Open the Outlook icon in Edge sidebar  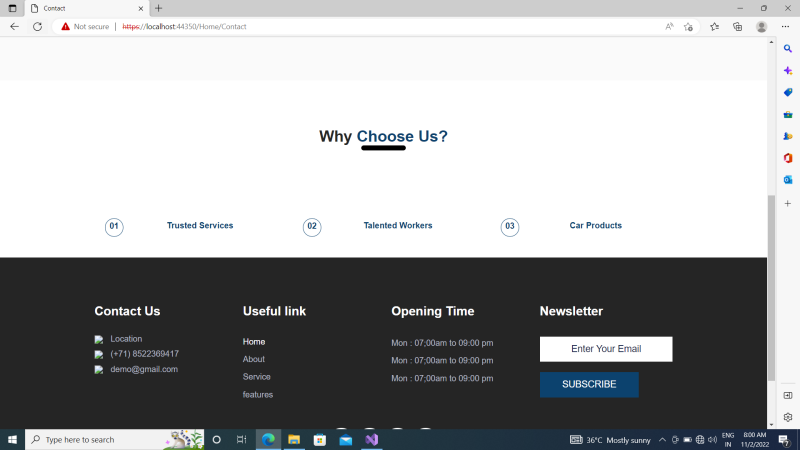pos(788,180)
